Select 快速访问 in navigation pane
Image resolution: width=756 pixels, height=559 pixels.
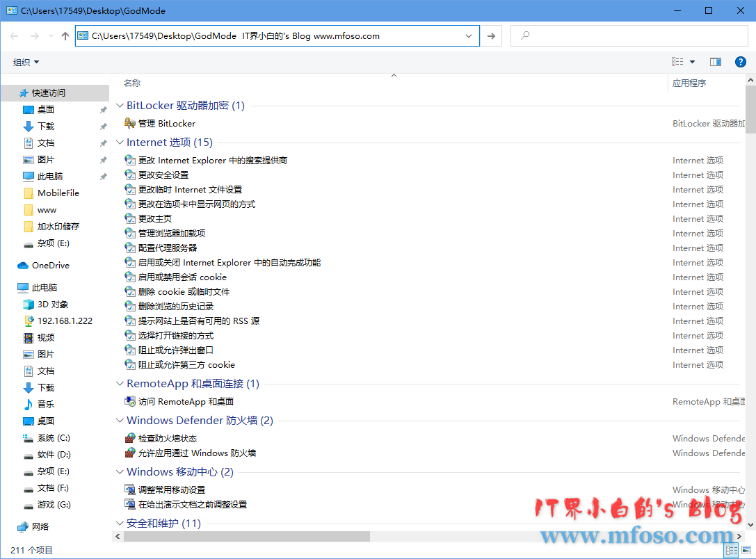tap(48, 92)
